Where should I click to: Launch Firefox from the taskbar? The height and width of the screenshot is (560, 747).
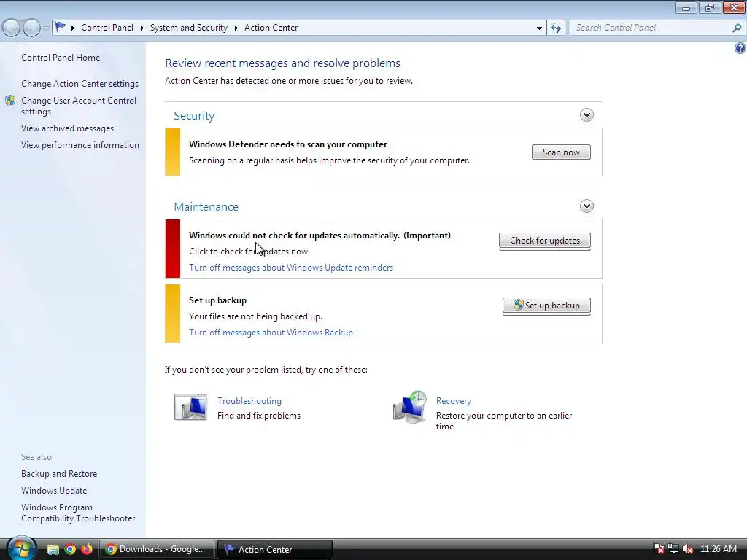click(x=87, y=549)
